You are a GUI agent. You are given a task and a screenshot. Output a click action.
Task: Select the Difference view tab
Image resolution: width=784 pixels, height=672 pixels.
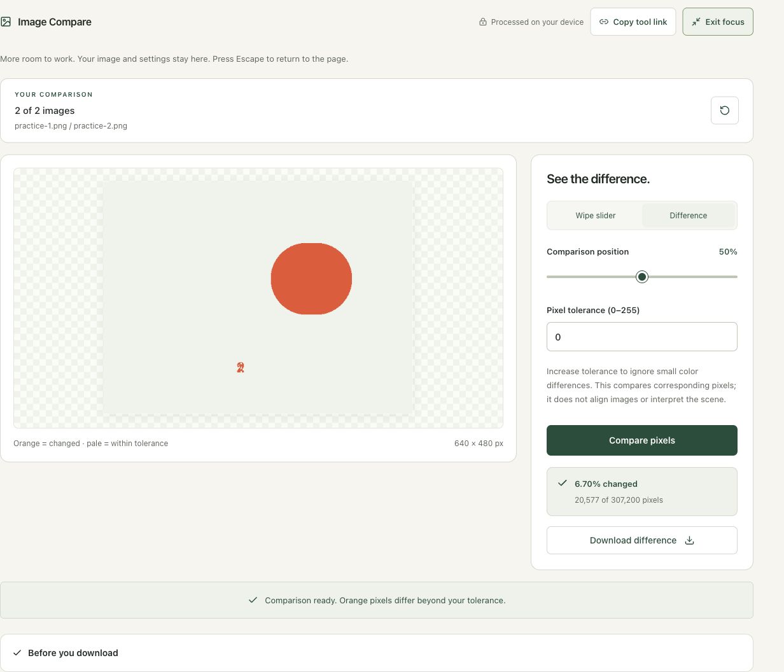pyautogui.click(x=689, y=216)
